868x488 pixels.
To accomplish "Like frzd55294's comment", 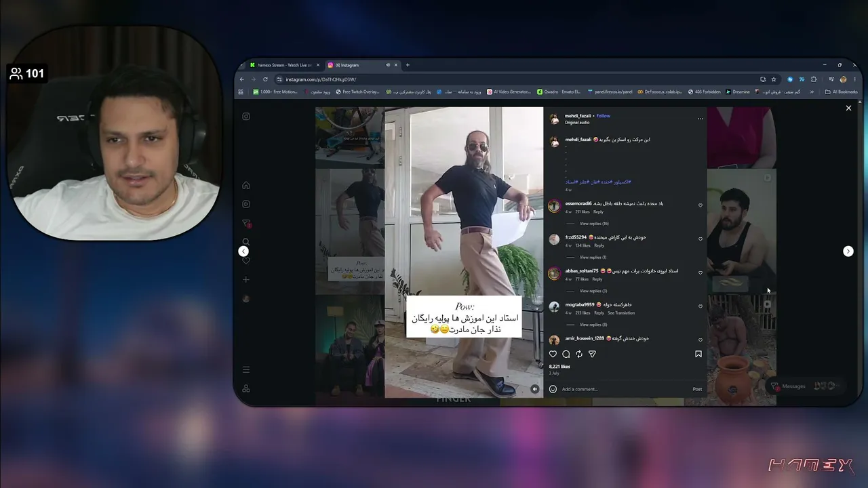I will point(701,239).
